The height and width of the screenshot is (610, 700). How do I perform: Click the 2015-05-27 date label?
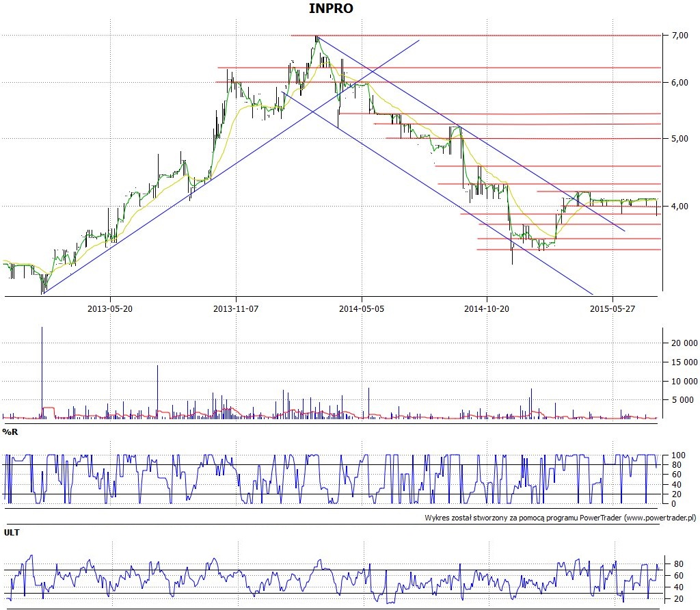point(612,308)
